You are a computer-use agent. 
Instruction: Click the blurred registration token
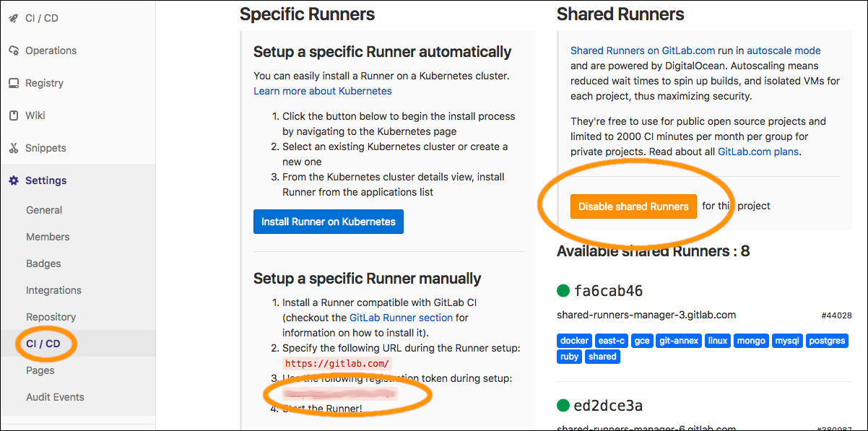339,394
